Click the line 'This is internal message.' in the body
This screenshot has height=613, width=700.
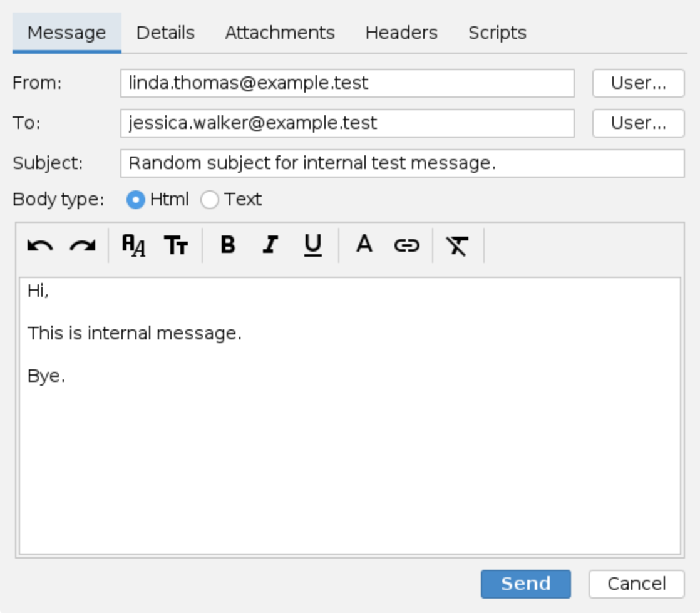(135, 334)
